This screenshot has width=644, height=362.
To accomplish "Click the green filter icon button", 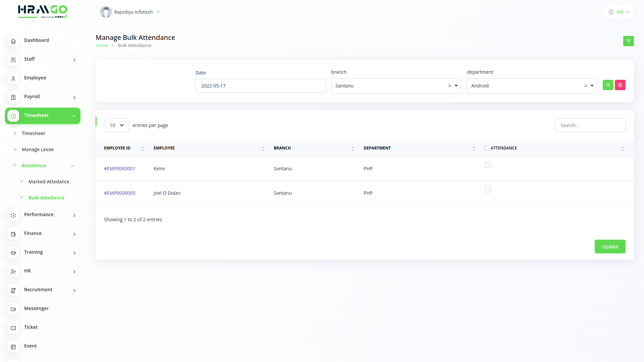I will click(628, 41).
